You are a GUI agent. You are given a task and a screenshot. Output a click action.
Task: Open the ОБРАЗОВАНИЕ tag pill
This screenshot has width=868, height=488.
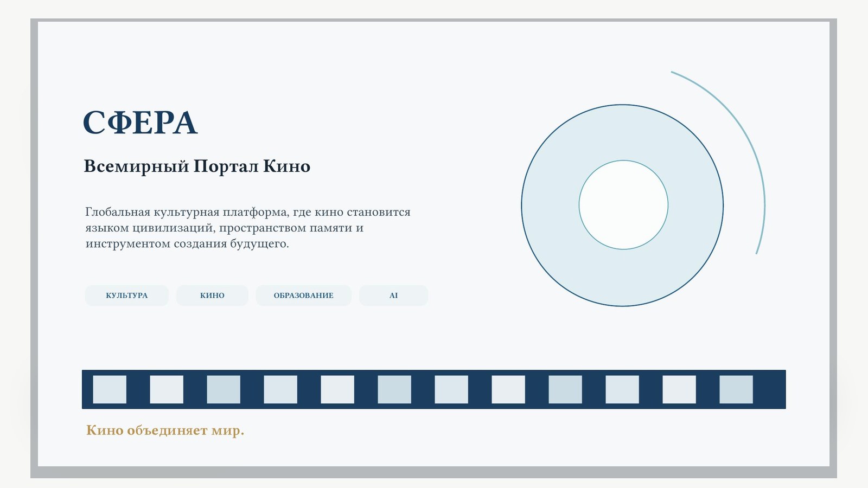click(303, 296)
